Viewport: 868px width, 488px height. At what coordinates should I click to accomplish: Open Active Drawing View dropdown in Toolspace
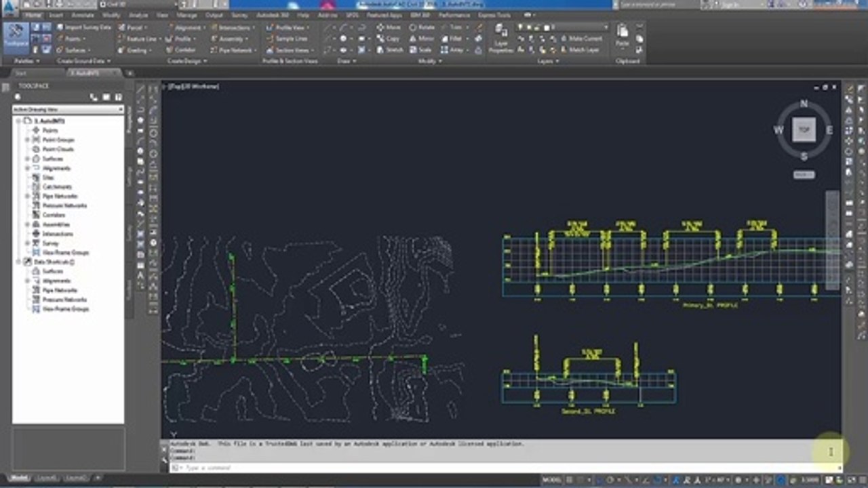pos(68,109)
